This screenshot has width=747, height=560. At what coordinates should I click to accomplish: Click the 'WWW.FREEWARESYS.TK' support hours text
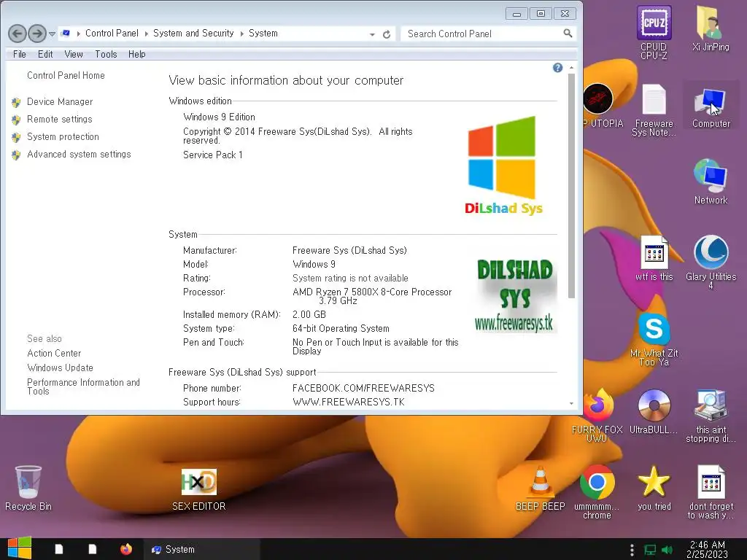(348, 402)
